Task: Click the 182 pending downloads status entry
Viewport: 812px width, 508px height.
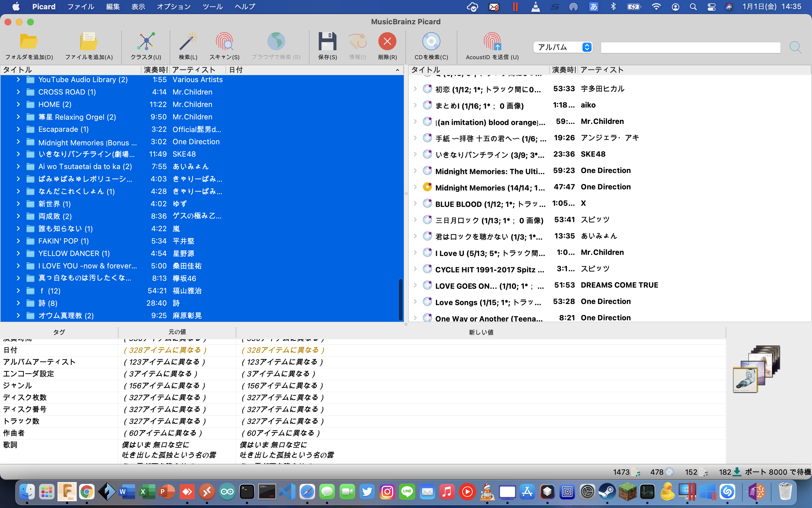Action: (x=730, y=472)
